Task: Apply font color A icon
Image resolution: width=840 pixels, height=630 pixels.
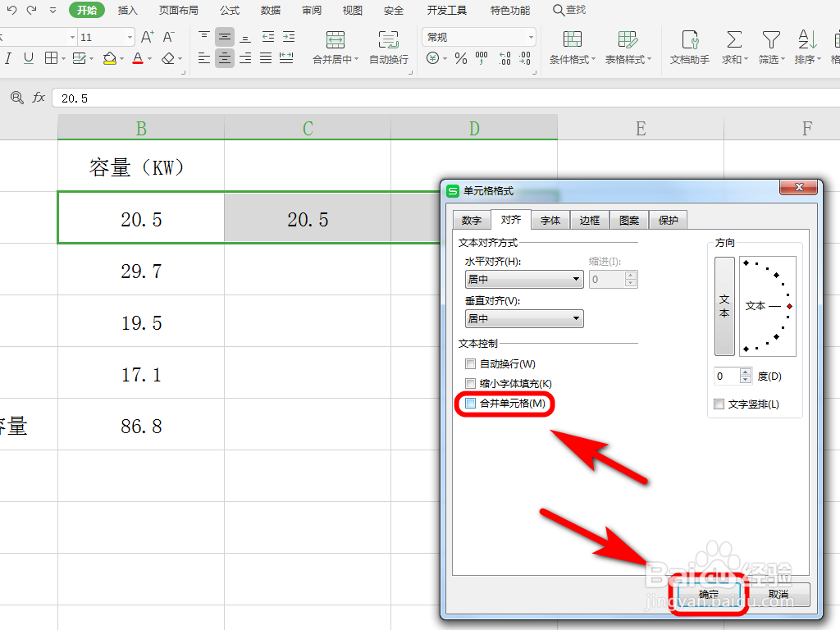Action: 138,58
